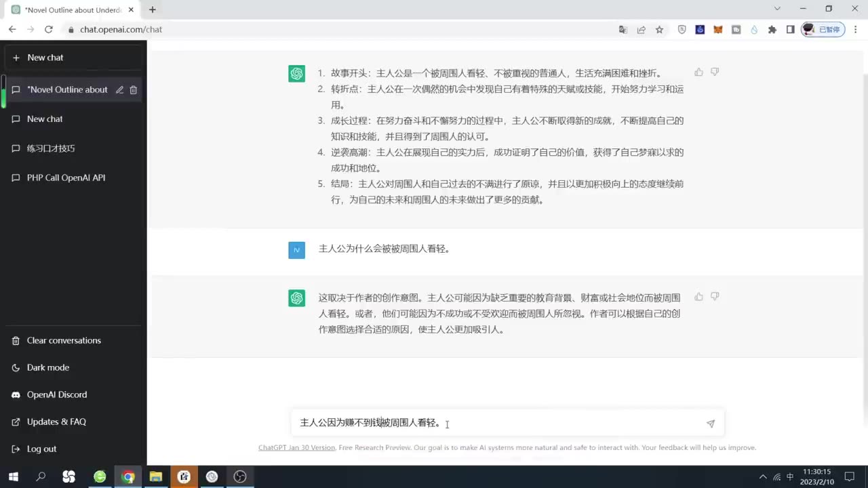The image size is (868, 488).
Task: Thumbs up the outline list response
Action: [698, 72]
